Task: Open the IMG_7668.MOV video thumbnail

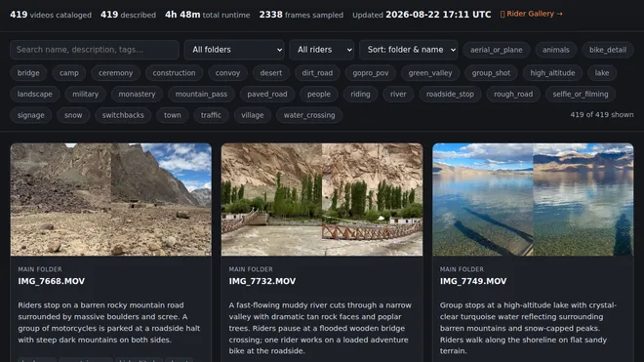Action: pyautogui.click(x=111, y=199)
